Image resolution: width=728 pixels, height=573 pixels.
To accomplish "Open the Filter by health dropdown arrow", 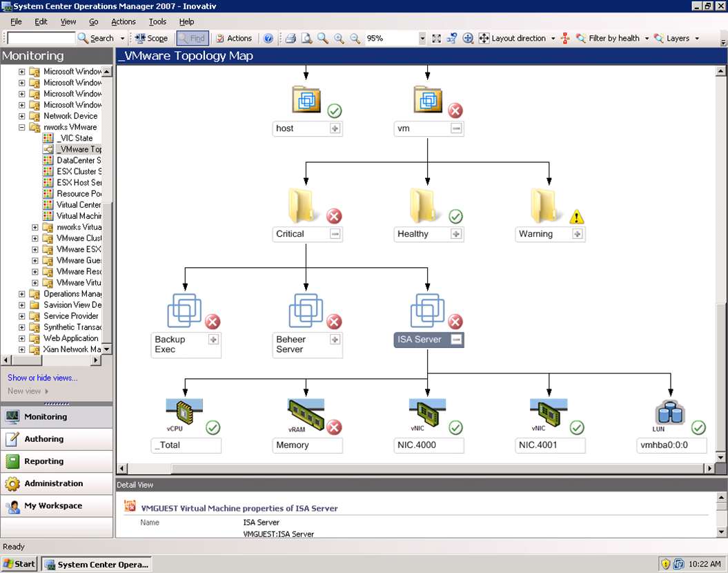I will tap(647, 39).
